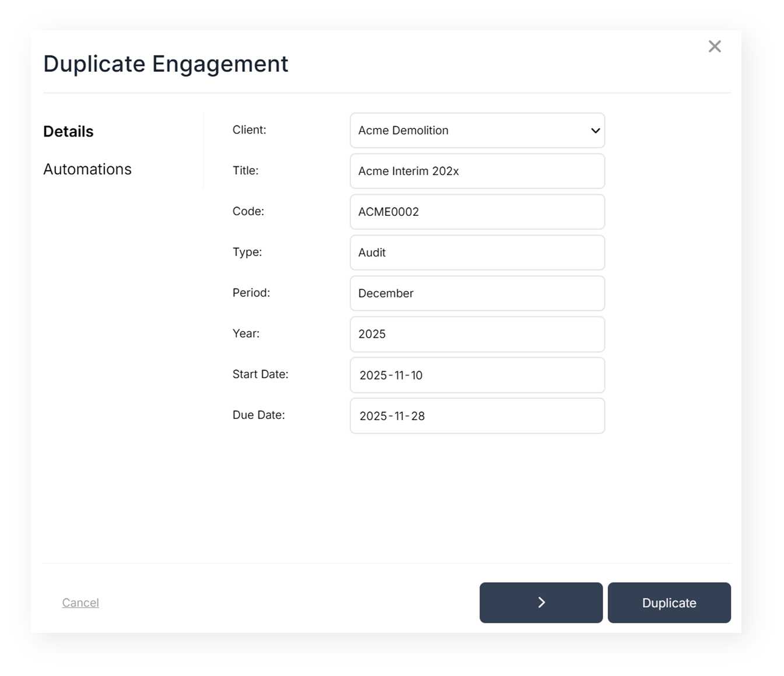Update start date 2025-11-10
This screenshot has width=784, height=676.
point(477,375)
